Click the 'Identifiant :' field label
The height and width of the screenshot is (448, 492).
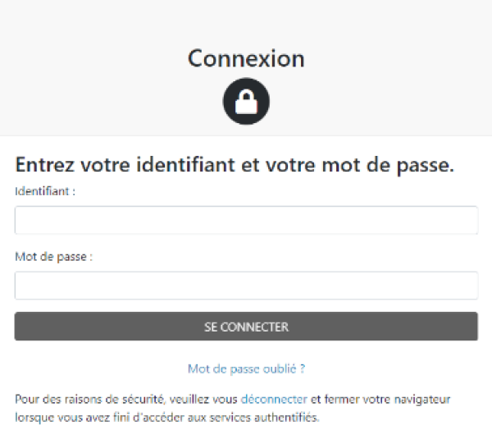pyautogui.click(x=45, y=190)
